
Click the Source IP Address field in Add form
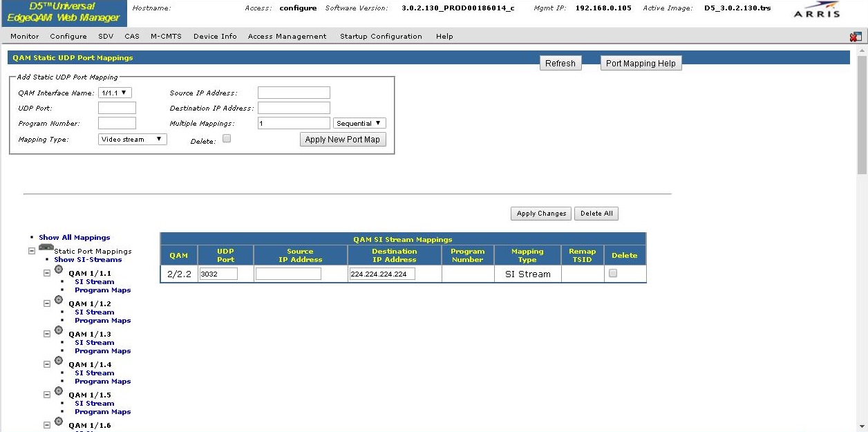coord(294,93)
